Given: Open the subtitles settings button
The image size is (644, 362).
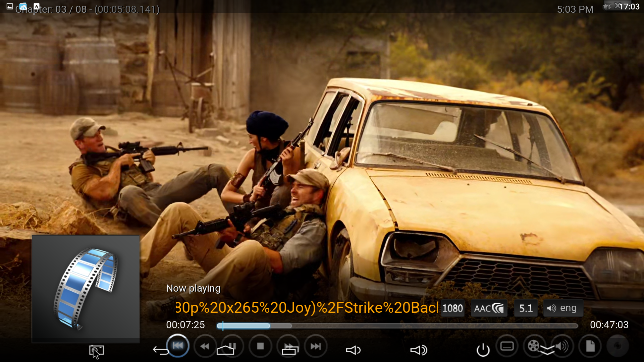Looking at the screenshot, I should [507, 346].
